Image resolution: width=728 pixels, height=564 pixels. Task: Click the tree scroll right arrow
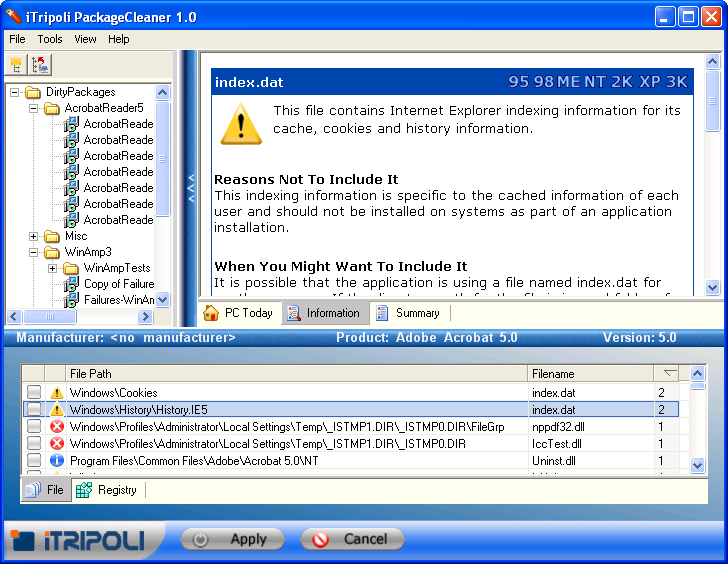pos(146,317)
